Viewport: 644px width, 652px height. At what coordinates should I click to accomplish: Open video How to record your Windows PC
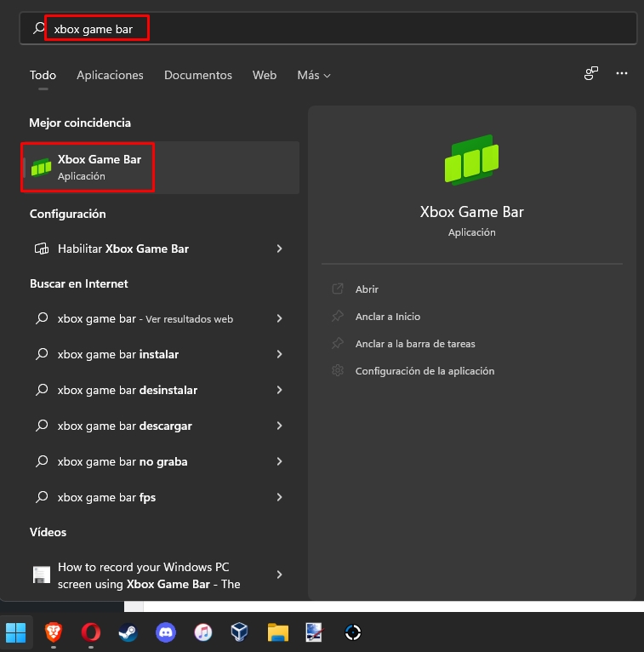coord(161,575)
